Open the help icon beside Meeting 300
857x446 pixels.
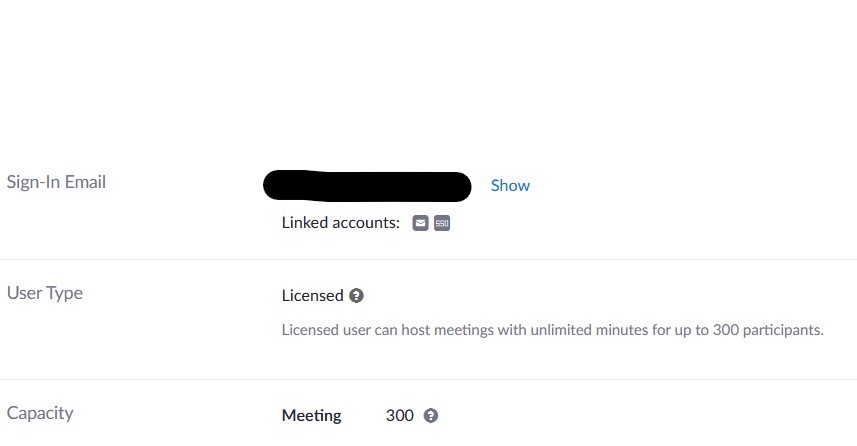431,415
